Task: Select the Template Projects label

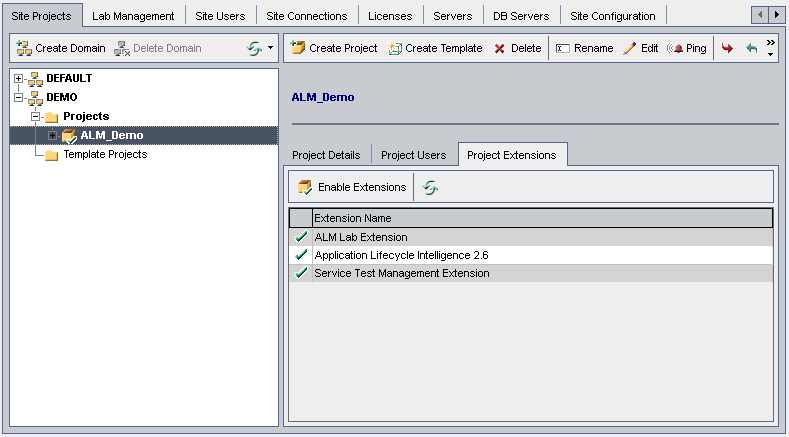Action: (105, 155)
